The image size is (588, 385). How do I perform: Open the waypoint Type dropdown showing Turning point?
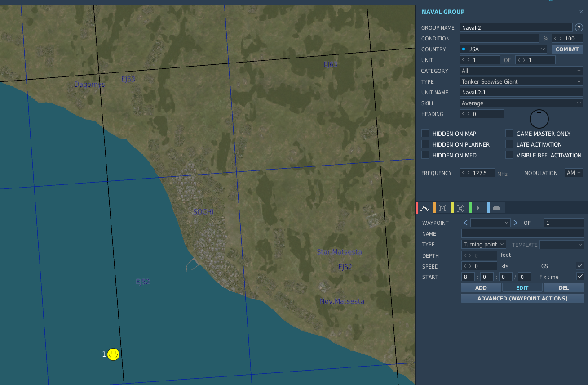(484, 245)
